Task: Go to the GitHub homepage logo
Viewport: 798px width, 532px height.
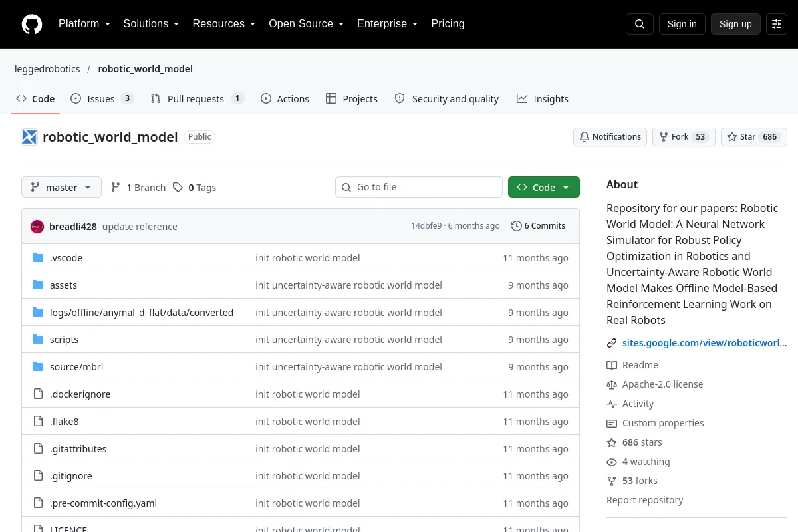Action: click(x=32, y=24)
